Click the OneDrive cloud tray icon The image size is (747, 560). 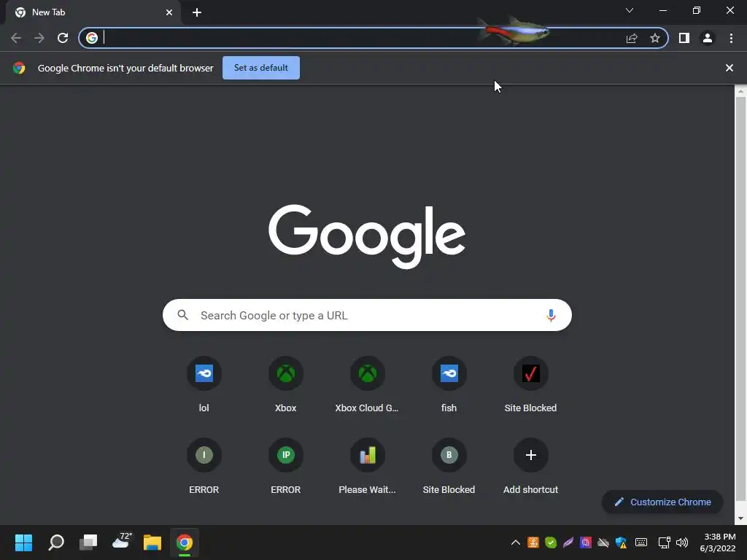click(603, 542)
